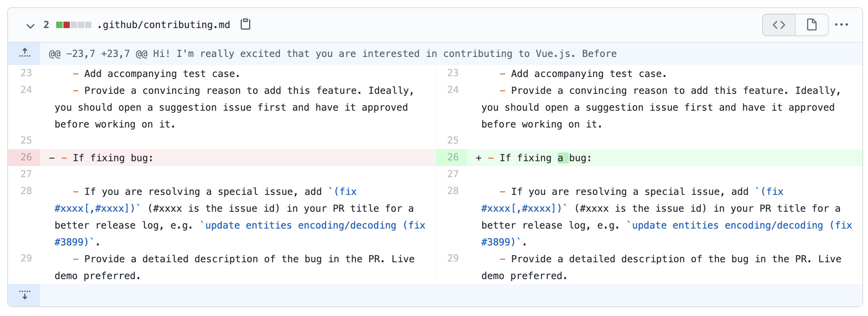
Task: Click right line number 27
Action: pyautogui.click(x=453, y=174)
